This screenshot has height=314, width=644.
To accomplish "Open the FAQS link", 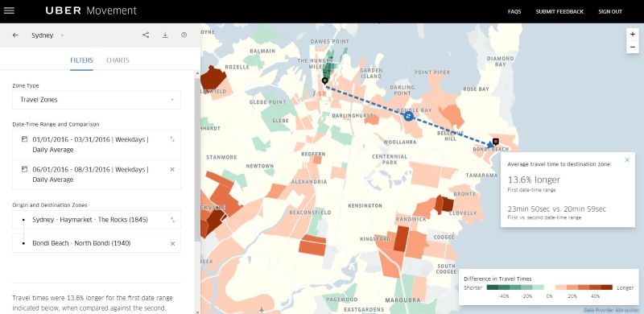I will tap(514, 11).
